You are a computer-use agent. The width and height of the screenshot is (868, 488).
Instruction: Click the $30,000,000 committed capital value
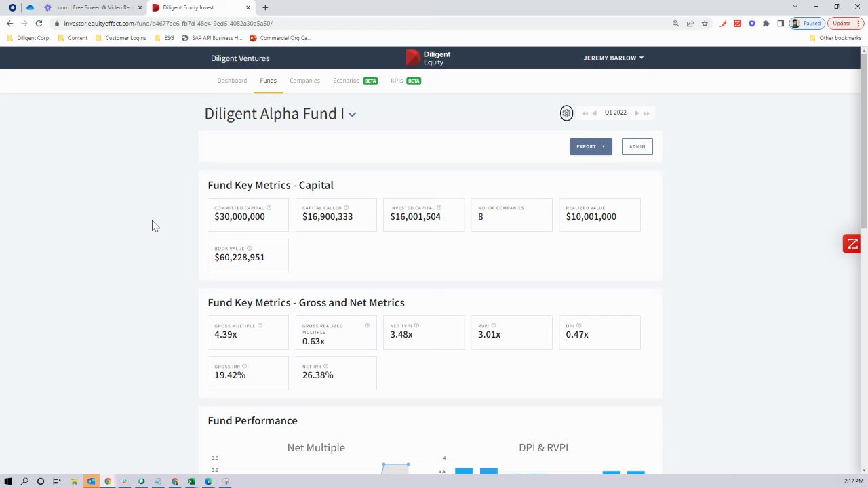(x=239, y=217)
